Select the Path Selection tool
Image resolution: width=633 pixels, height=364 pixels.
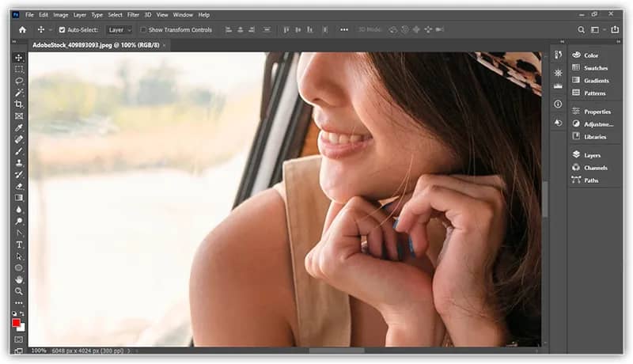click(18, 256)
